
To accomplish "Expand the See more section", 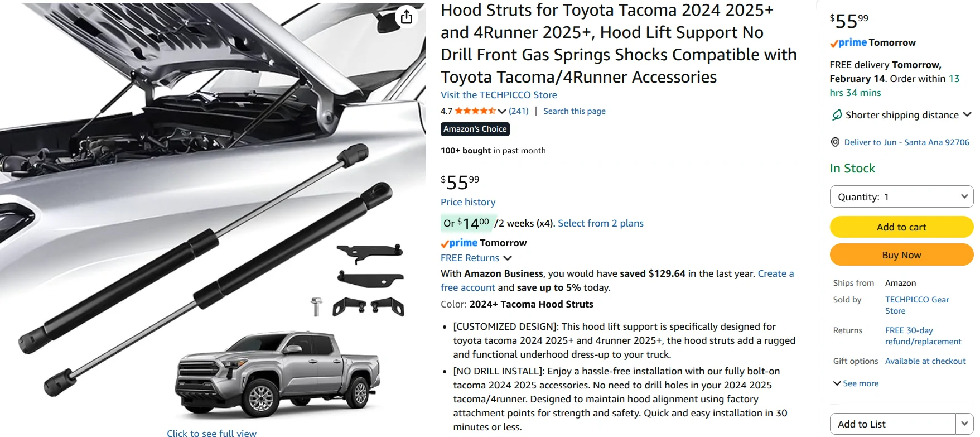I will click(856, 383).
